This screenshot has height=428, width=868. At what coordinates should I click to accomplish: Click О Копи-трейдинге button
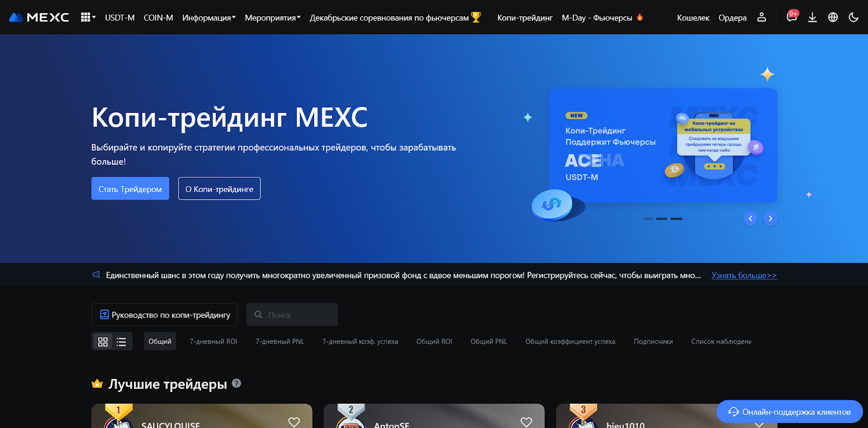(x=219, y=189)
